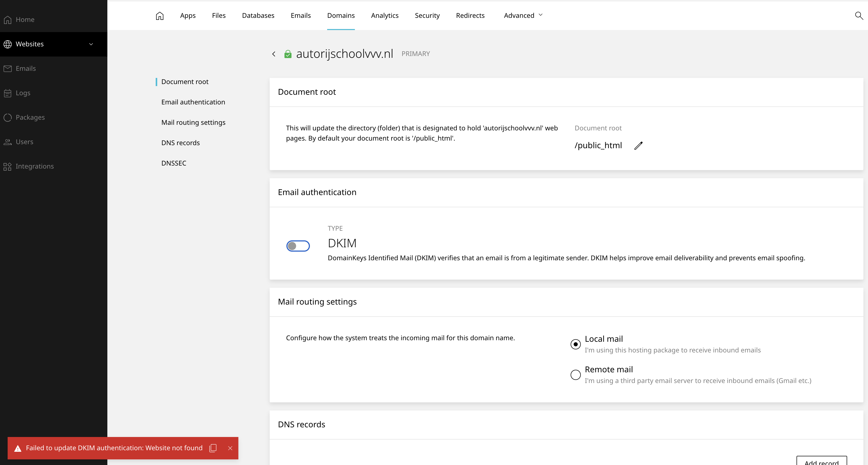Image resolution: width=868 pixels, height=465 pixels.
Task: Switch to the Files tab
Action: point(219,16)
